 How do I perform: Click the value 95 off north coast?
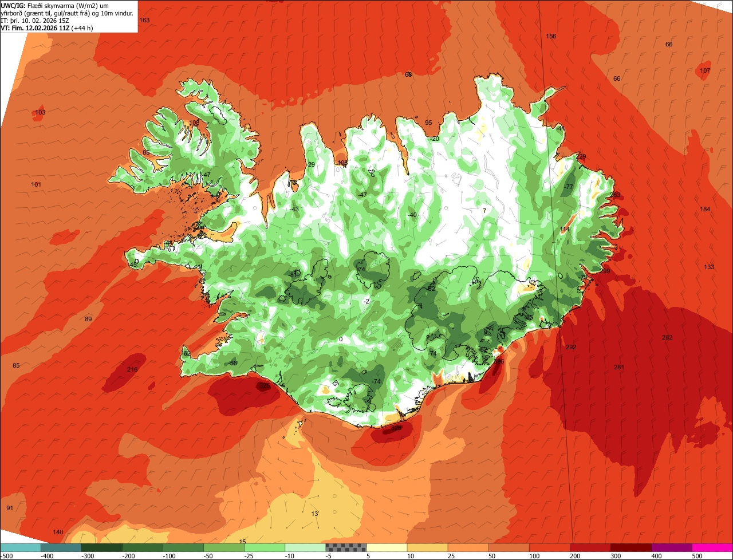point(428,123)
